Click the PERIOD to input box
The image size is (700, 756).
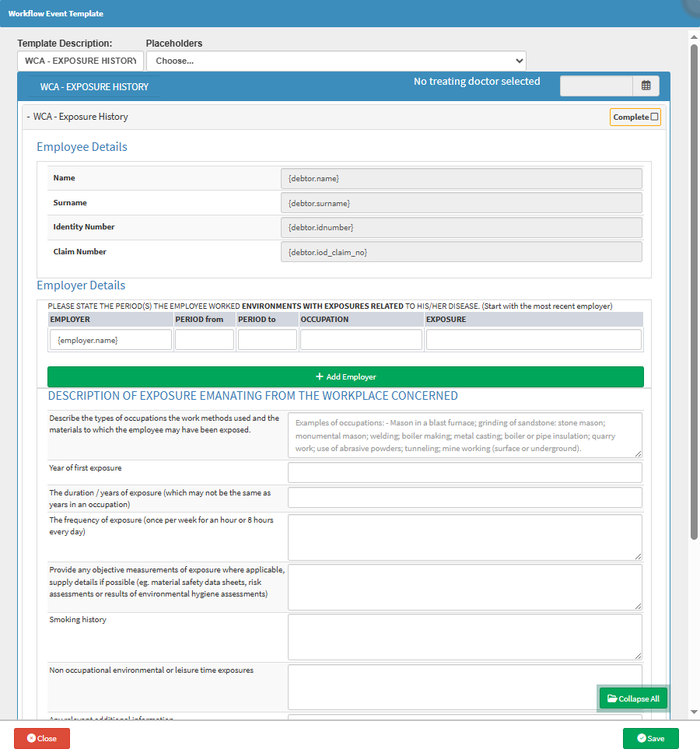(268, 340)
